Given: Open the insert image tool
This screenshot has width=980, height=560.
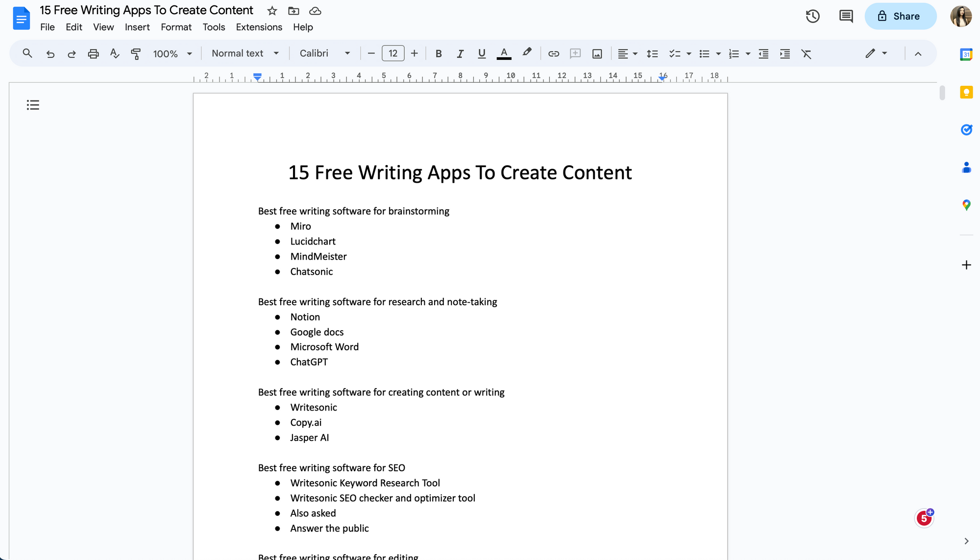Looking at the screenshot, I should (597, 53).
